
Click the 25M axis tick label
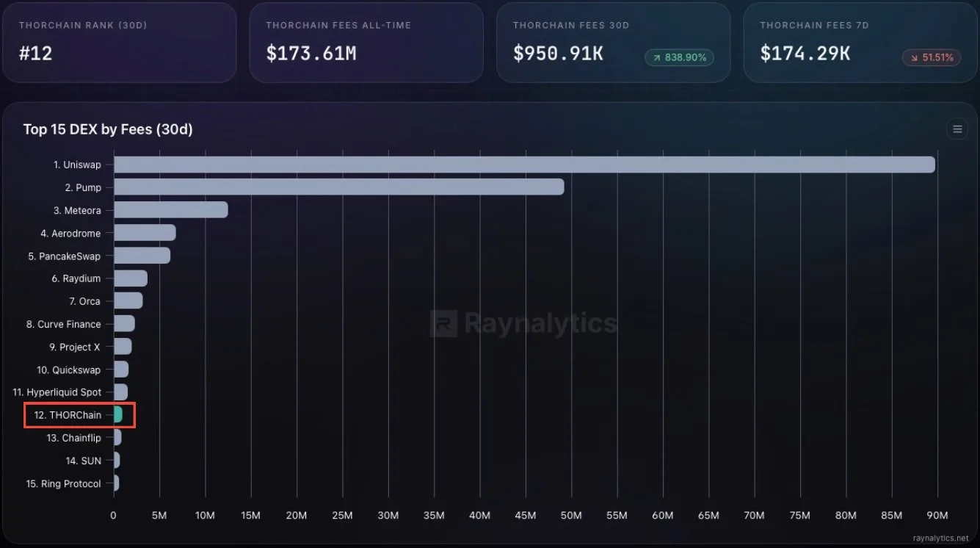click(x=342, y=516)
